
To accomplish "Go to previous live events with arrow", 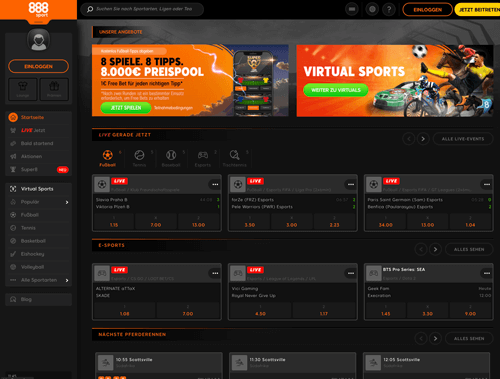I will click(x=409, y=139).
